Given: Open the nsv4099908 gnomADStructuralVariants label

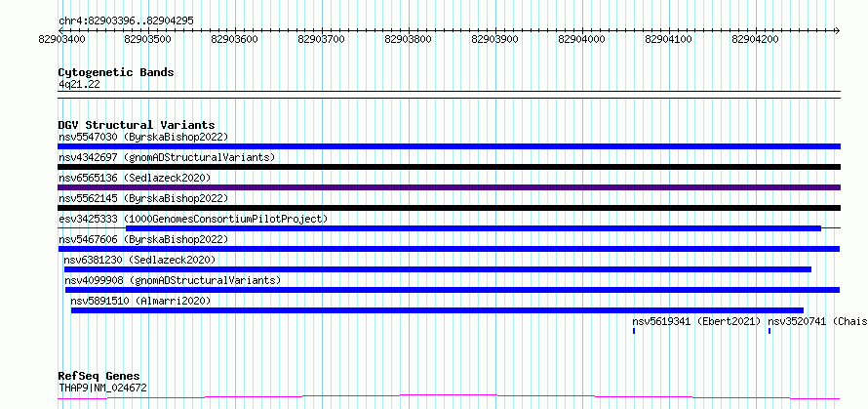Looking at the screenshot, I should 173,280.
